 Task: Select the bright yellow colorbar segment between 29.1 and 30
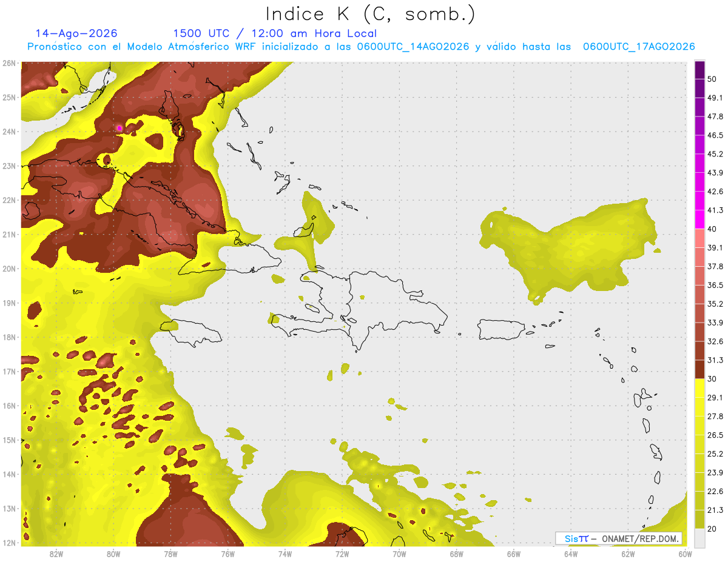tap(699, 388)
